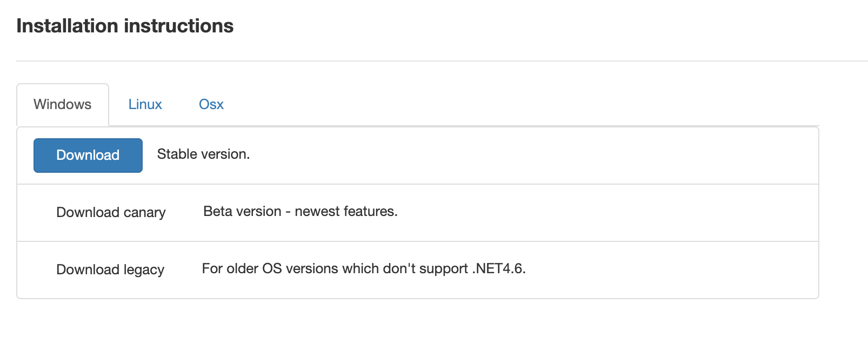Click the 'Beta version - newest features.' text

coord(301,212)
